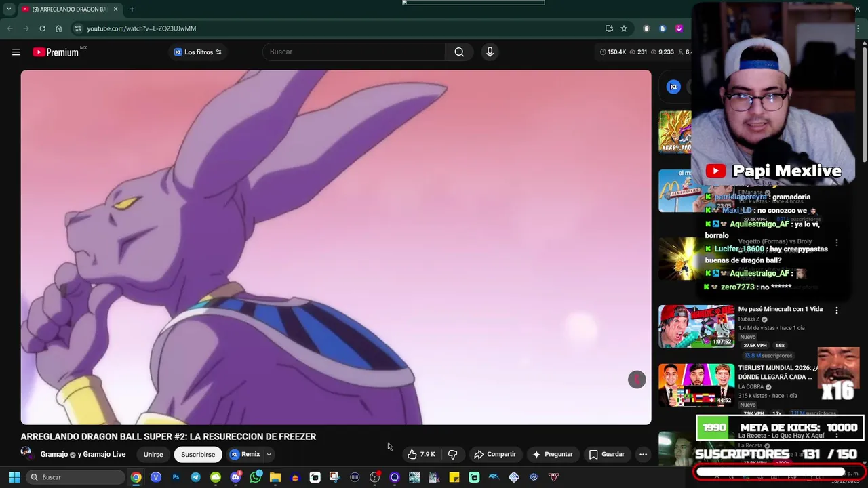
Task: Open the Preguntar AI assistant
Action: pyautogui.click(x=553, y=454)
